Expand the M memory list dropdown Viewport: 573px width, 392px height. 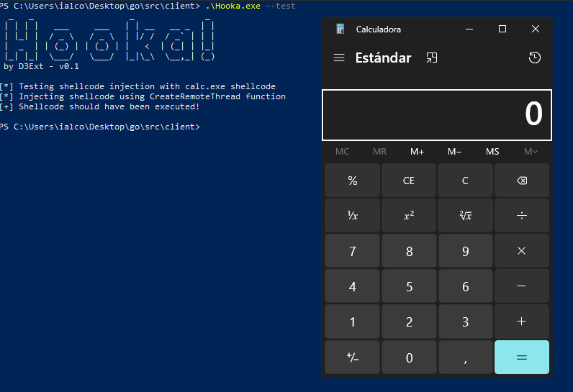coord(531,152)
